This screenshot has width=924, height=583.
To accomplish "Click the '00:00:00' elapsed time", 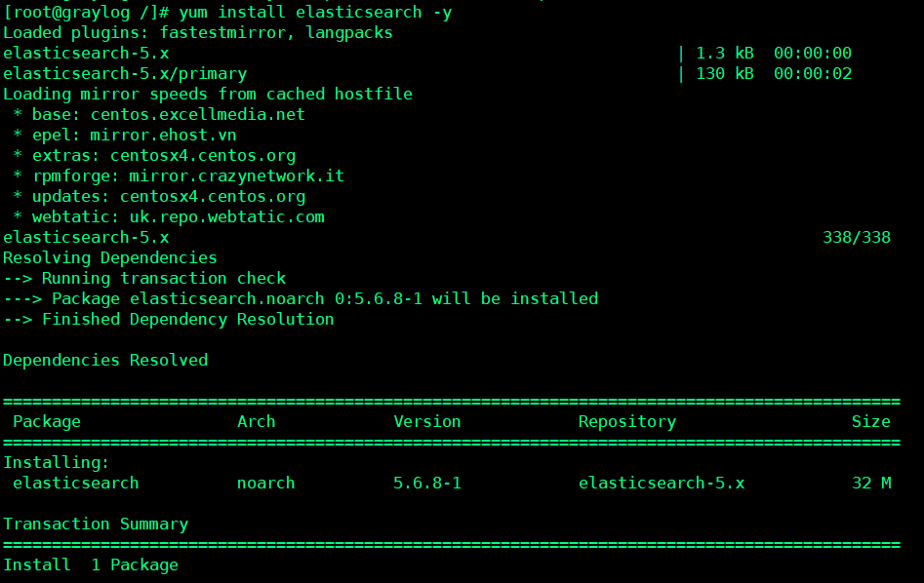I will click(813, 53).
